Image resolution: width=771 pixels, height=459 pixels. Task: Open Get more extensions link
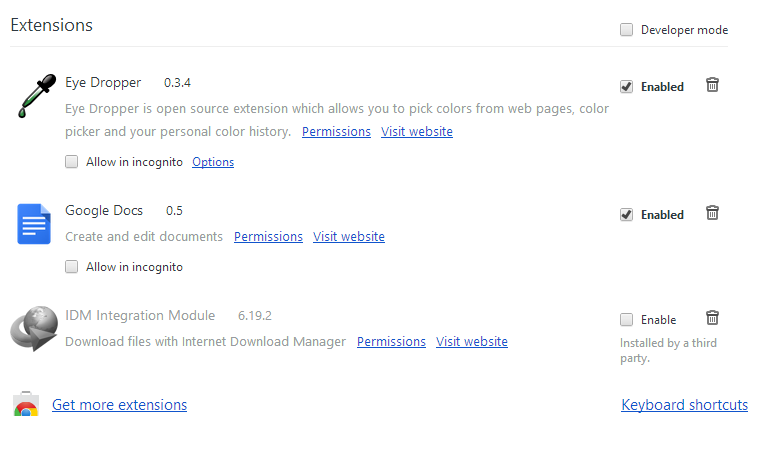pos(119,405)
